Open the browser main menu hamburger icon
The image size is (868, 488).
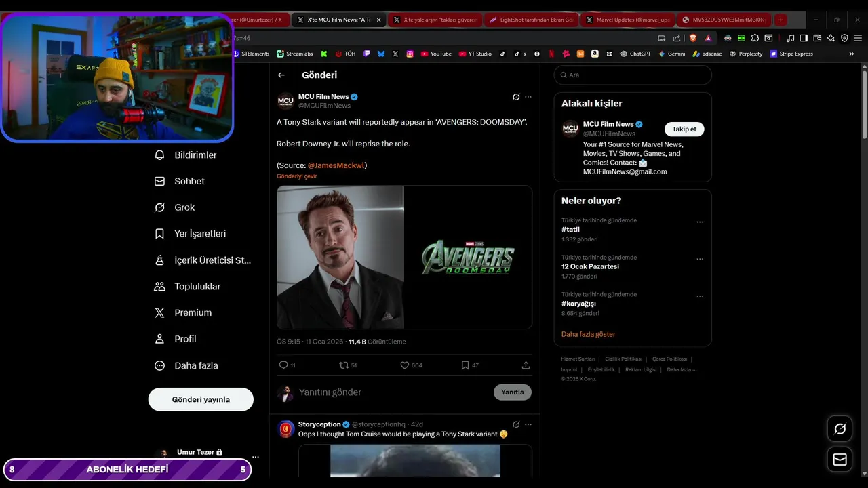click(858, 38)
